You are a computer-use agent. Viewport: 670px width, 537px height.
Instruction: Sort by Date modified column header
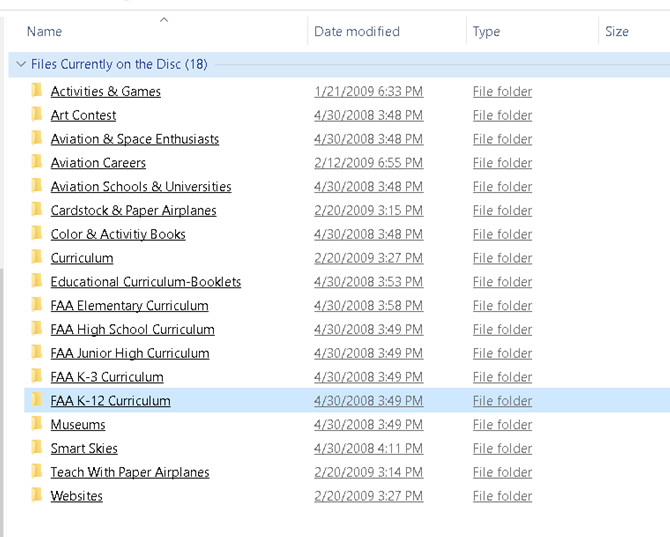357,32
